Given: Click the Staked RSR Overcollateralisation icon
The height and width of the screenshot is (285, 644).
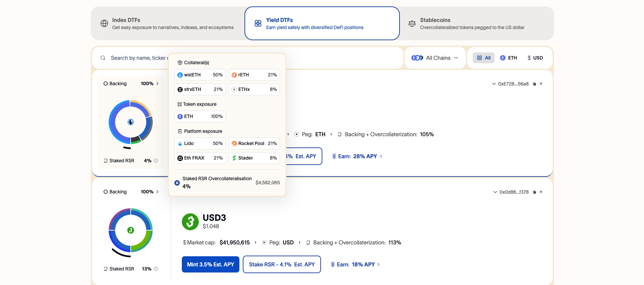Looking at the screenshot, I should 177,183.
